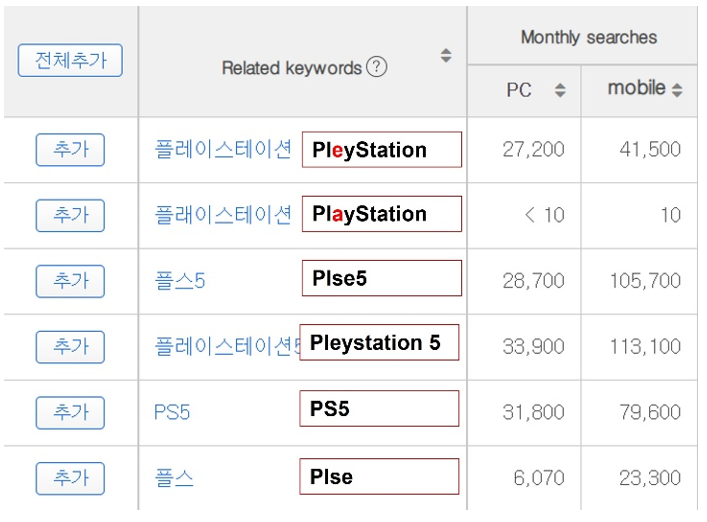Add the PS5 keyword row

(x=70, y=412)
